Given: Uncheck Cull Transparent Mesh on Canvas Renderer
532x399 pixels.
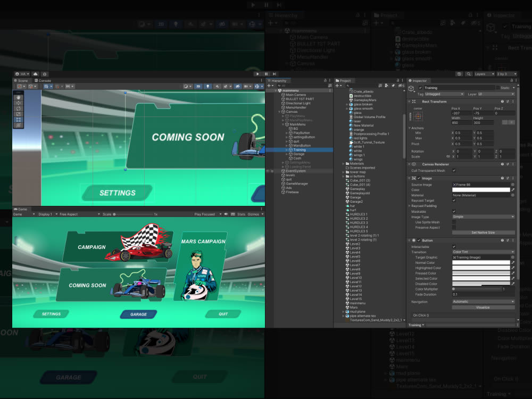Looking at the screenshot, I should tap(454, 171).
